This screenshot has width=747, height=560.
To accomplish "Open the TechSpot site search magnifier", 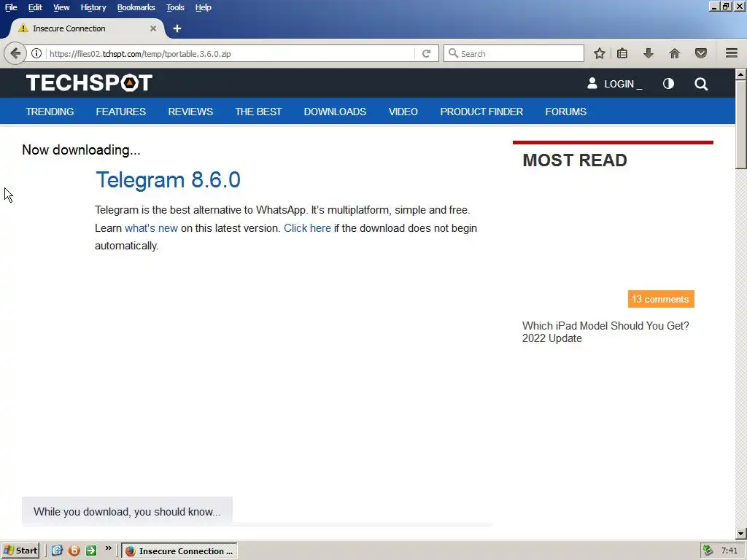I will click(x=701, y=85).
